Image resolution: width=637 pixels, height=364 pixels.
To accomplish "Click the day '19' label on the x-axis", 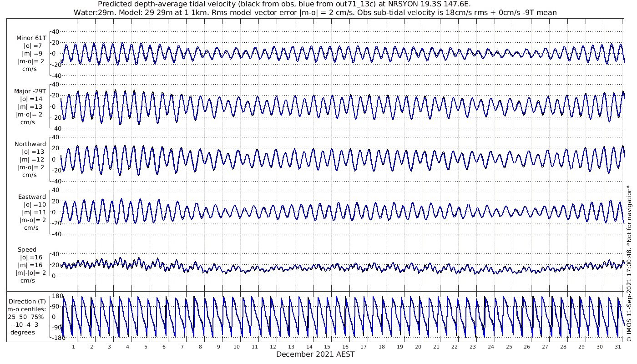I will (400, 347).
